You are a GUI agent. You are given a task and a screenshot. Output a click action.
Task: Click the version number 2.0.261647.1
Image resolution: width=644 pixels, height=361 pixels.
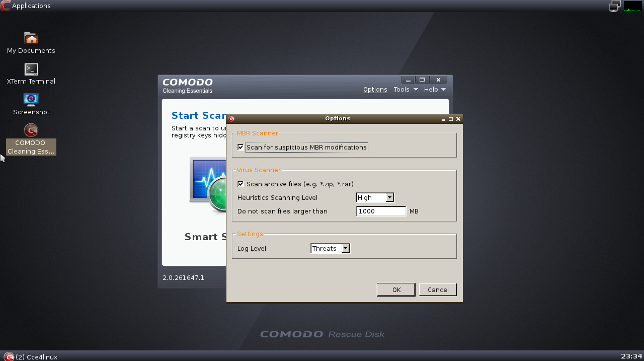(x=183, y=277)
